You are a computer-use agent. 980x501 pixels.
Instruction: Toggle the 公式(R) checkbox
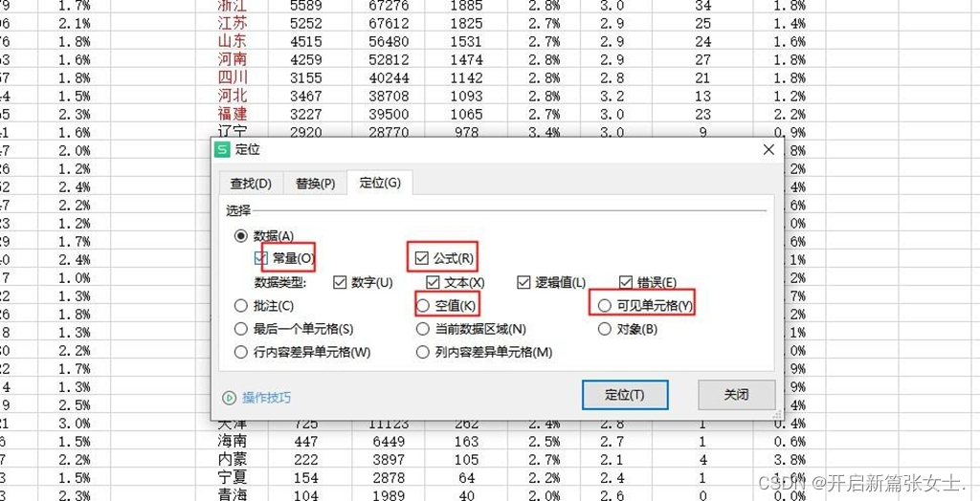(x=422, y=257)
